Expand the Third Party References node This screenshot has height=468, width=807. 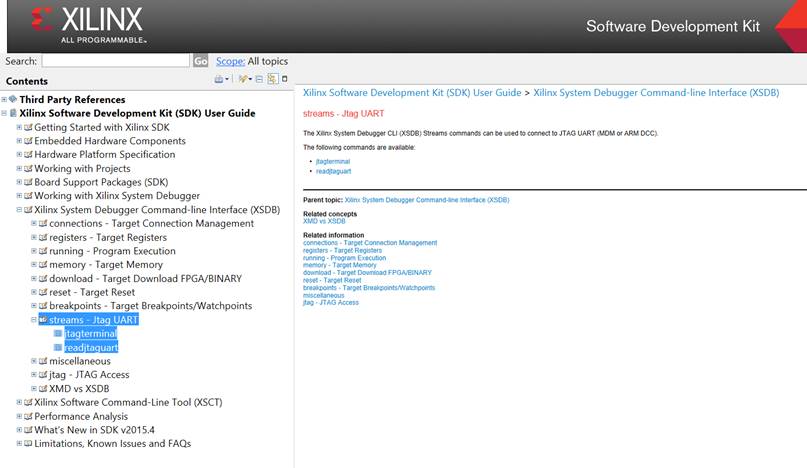pyautogui.click(x=4, y=100)
